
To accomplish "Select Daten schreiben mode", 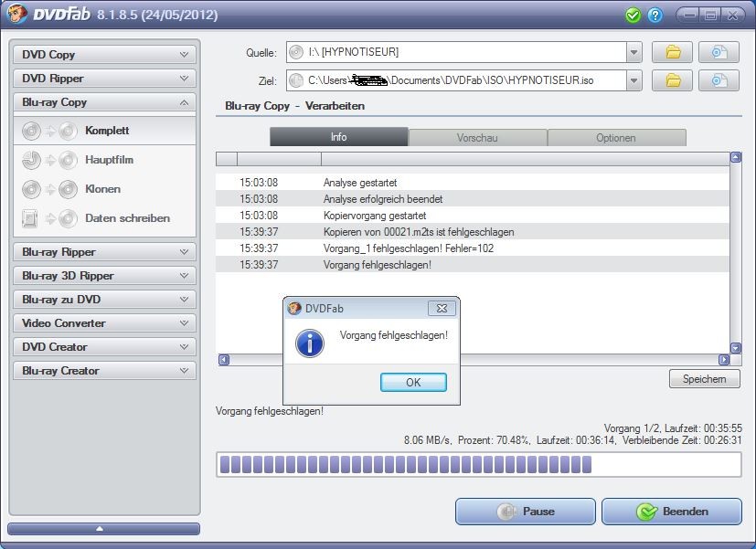I will click(104, 218).
